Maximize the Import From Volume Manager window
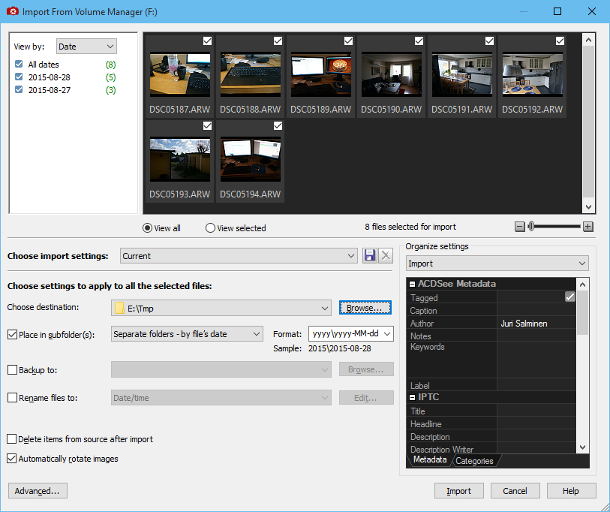 [x=557, y=11]
